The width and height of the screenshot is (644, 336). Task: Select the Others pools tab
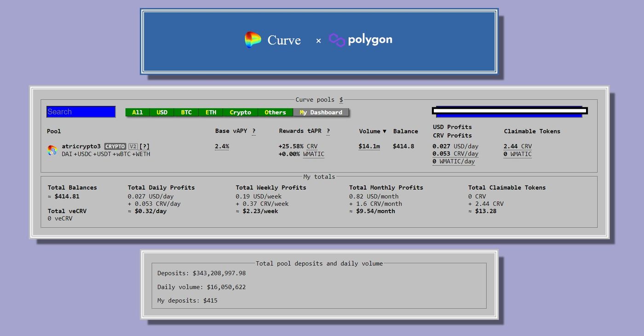pos(276,112)
